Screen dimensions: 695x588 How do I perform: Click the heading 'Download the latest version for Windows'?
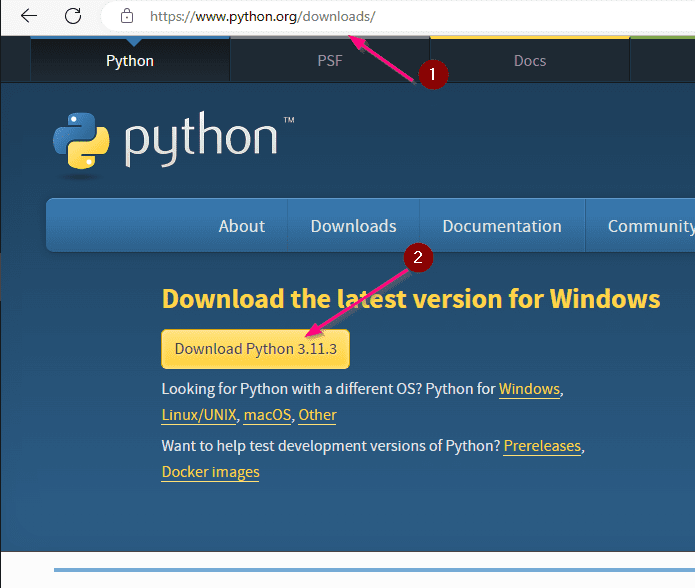pyautogui.click(x=411, y=299)
